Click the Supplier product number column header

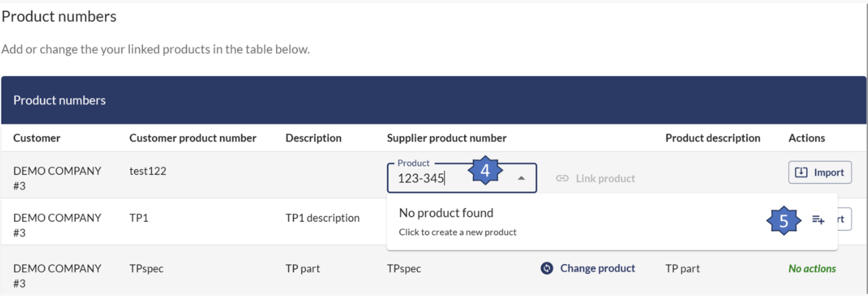[446, 138]
